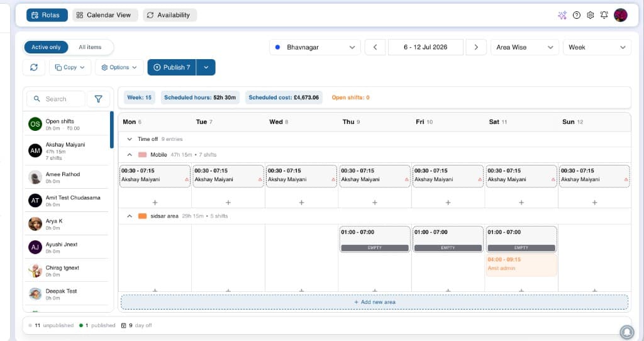Click warning icon on Sunday Akshay shift
This screenshot has height=341, width=644.
pyautogui.click(x=626, y=179)
